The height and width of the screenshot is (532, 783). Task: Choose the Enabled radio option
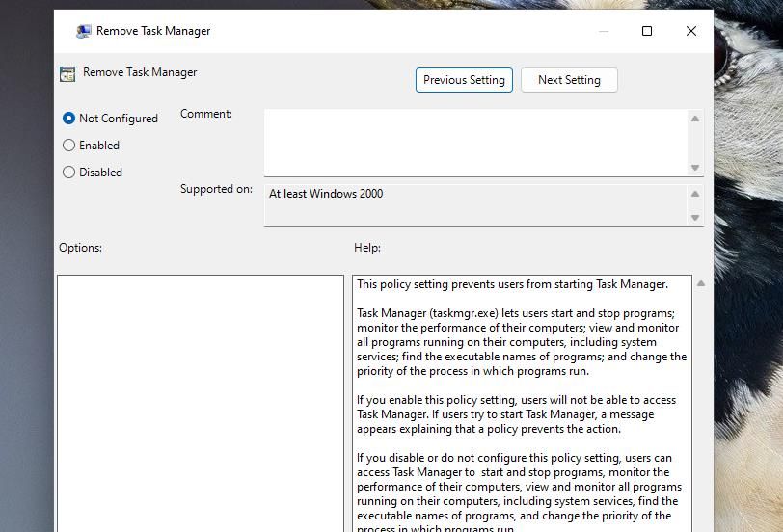pos(68,146)
